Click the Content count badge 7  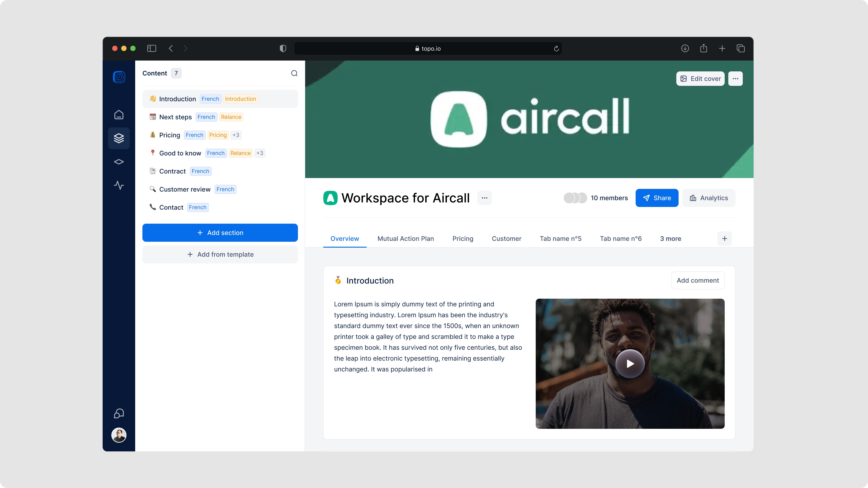click(176, 73)
